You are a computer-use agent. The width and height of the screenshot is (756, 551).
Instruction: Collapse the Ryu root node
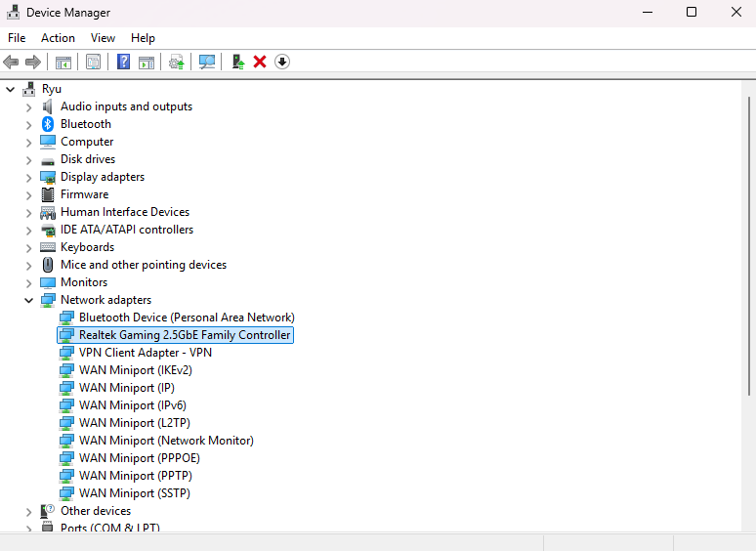10,89
